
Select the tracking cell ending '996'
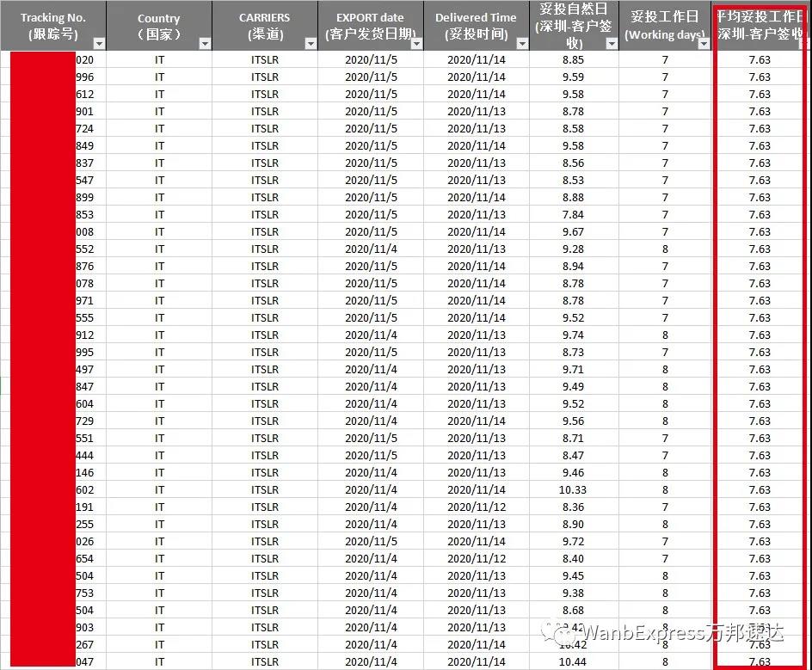click(x=52, y=77)
